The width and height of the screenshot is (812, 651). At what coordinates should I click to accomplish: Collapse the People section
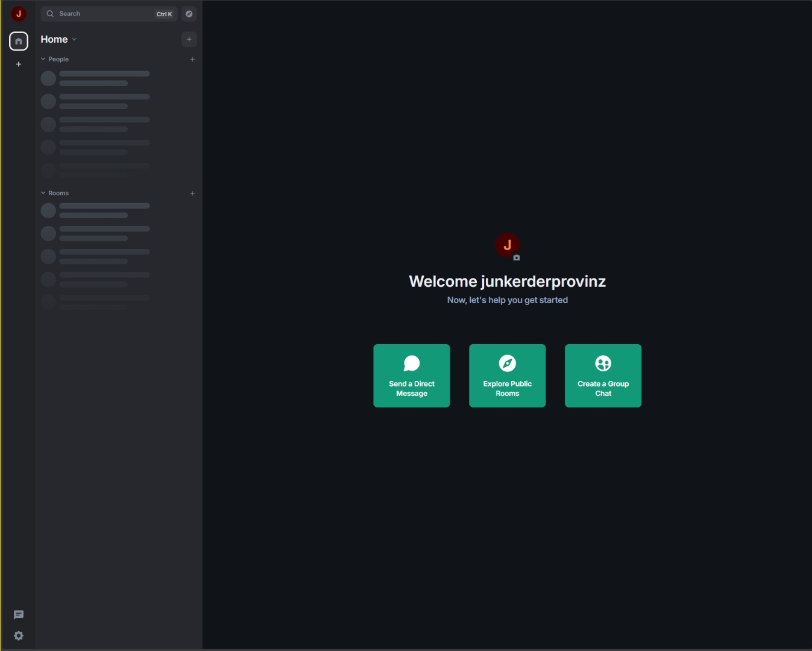[x=55, y=59]
